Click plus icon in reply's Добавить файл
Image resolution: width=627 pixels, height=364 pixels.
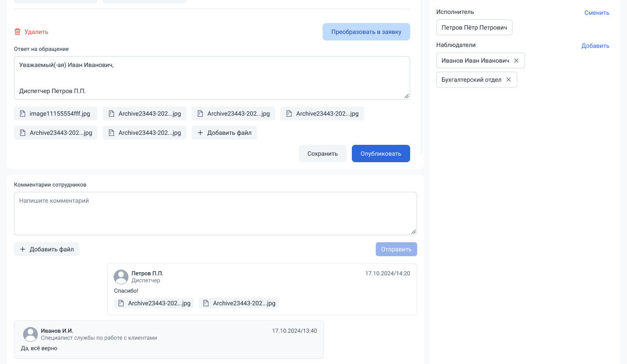(x=200, y=133)
